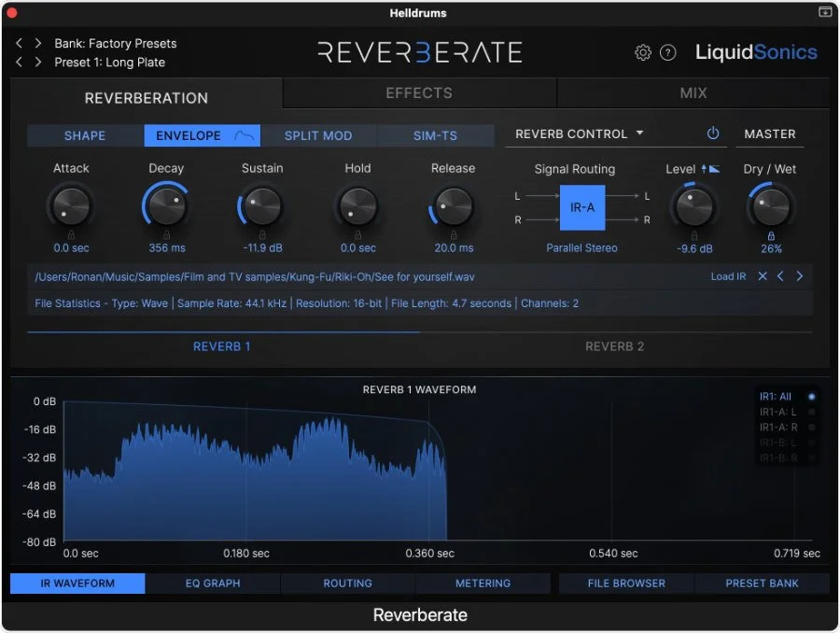Select the SIM-TS sub-tab
The width and height of the screenshot is (840, 633).
436,135
